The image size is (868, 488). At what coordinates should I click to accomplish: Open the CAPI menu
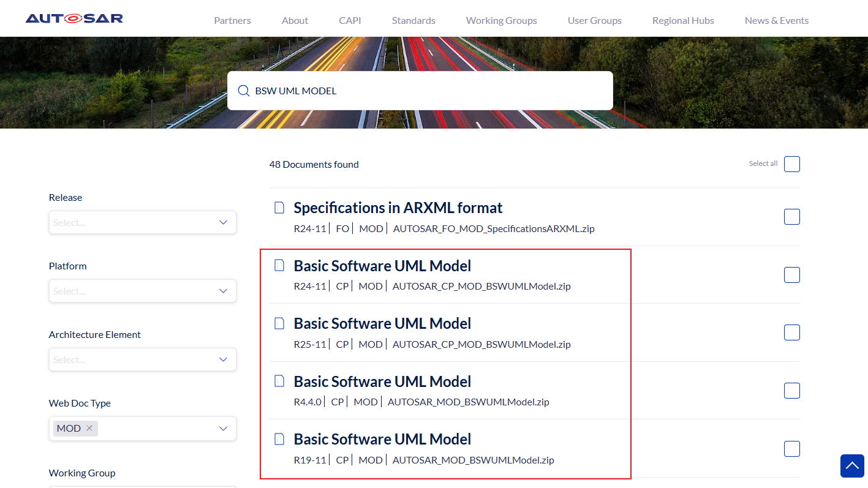point(350,20)
